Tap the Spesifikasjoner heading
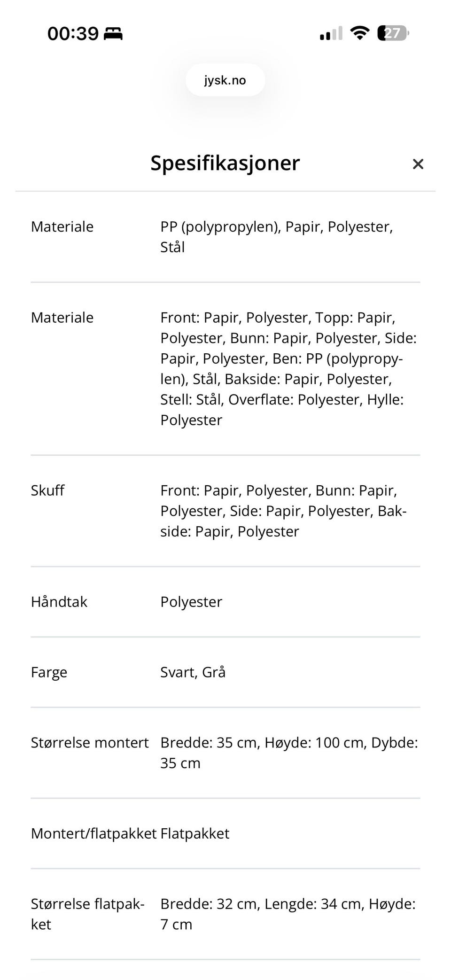Viewport: 451px width, 980px height. [225, 163]
